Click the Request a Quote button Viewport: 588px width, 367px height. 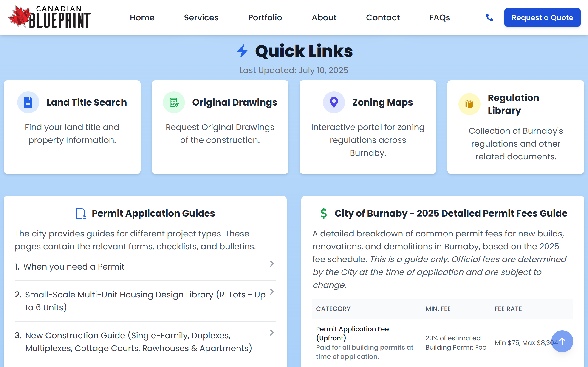point(542,17)
